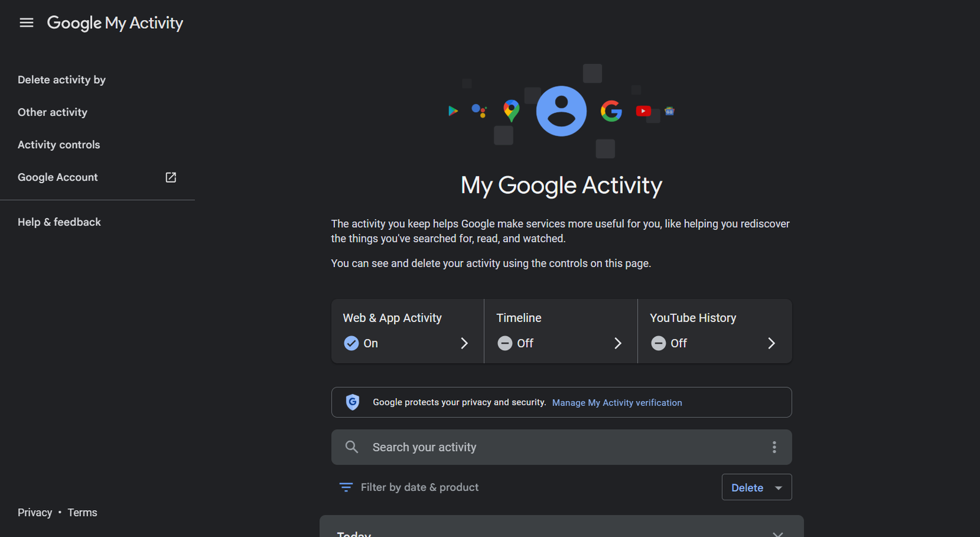This screenshot has height=537, width=980.
Task: Click the Google Play triangle icon
Action: pyautogui.click(x=453, y=111)
